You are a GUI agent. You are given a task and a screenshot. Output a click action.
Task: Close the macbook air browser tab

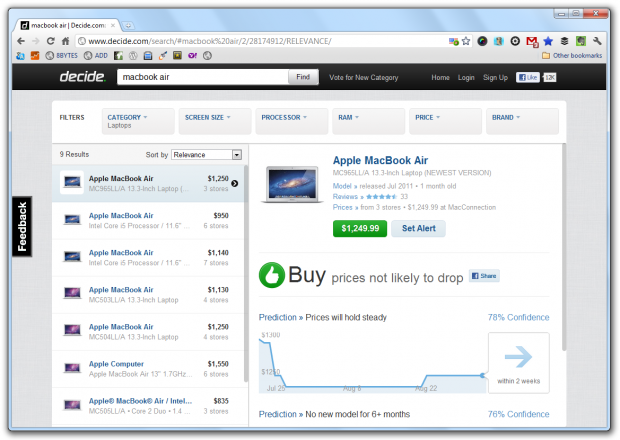pos(113,25)
